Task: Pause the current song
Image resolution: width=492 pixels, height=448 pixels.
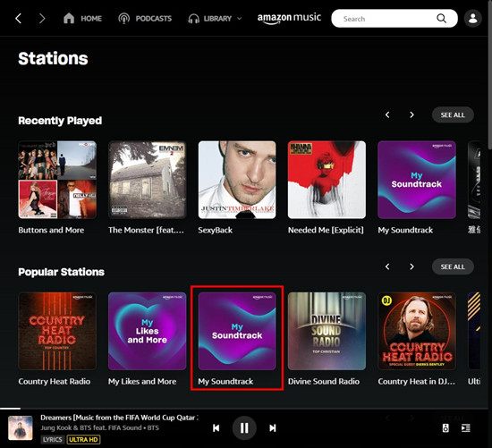Action: (244, 428)
